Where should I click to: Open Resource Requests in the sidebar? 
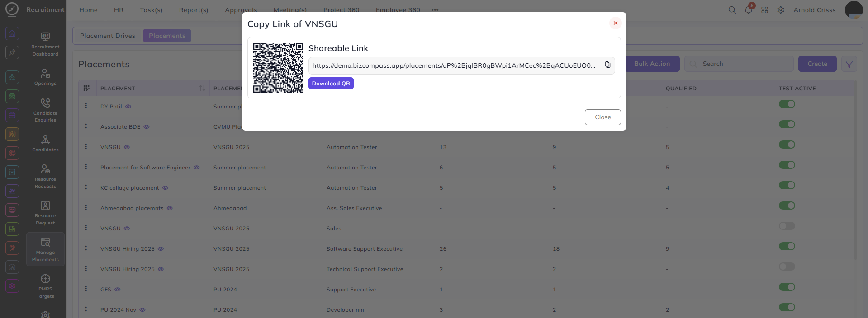(45, 176)
